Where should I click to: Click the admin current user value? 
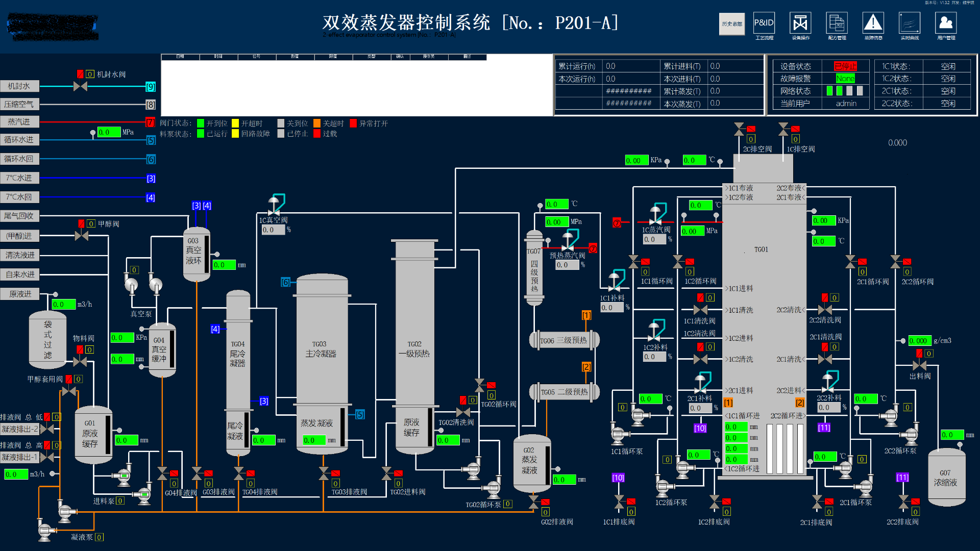coord(846,104)
